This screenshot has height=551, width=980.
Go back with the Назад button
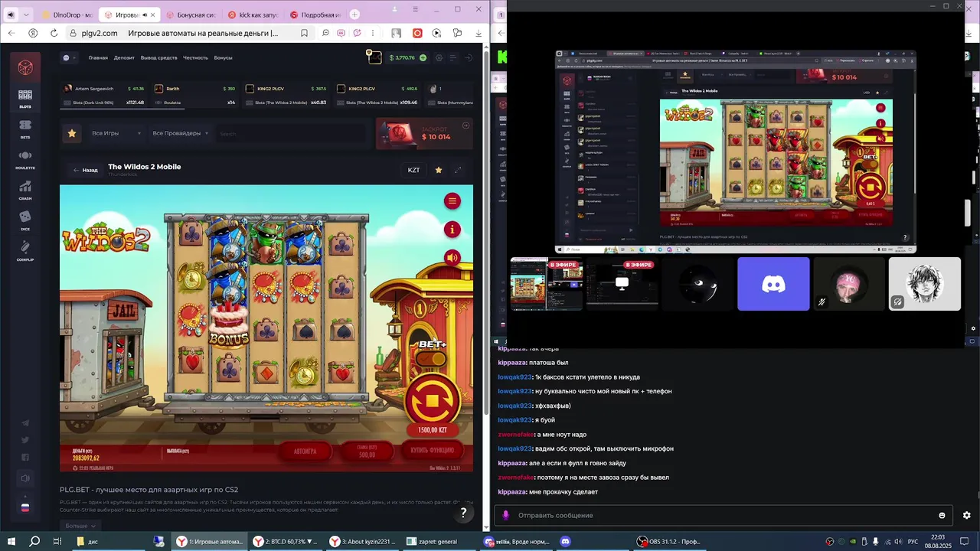tap(85, 170)
